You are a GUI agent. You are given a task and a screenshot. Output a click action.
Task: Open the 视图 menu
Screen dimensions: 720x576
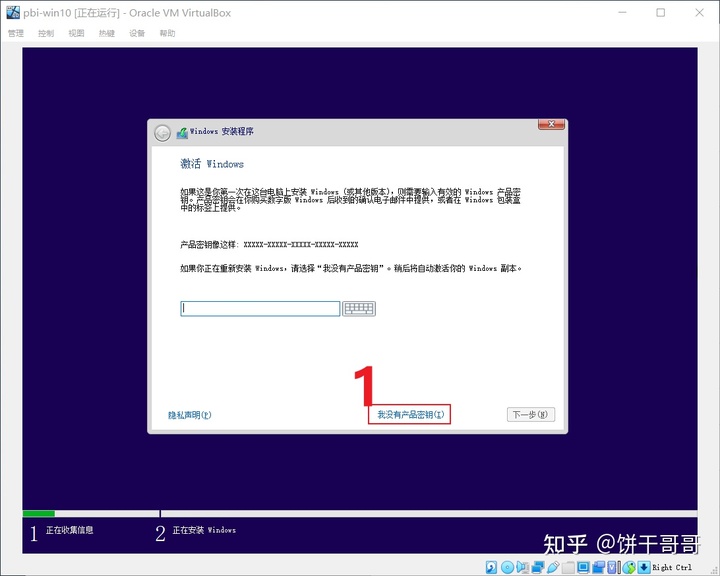tap(76, 33)
